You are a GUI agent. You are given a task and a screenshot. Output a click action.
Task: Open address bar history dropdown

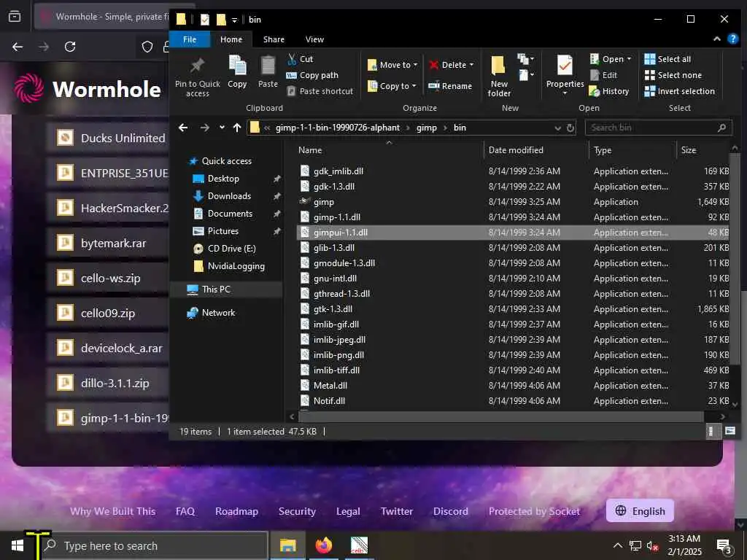tap(557, 128)
